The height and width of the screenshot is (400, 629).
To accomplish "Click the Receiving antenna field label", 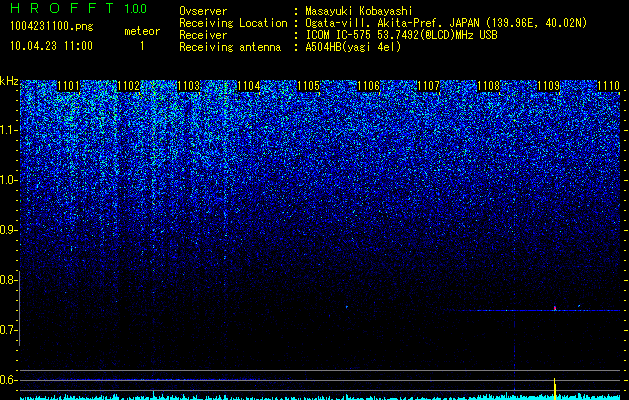I will point(230,47).
